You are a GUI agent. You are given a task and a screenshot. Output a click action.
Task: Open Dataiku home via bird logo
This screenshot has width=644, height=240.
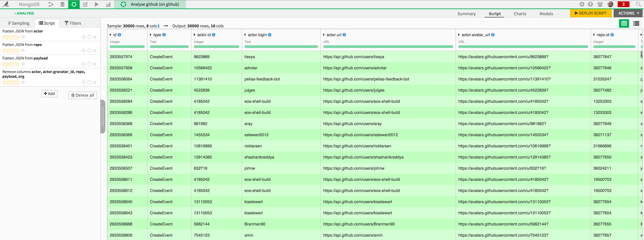click(6, 4)
